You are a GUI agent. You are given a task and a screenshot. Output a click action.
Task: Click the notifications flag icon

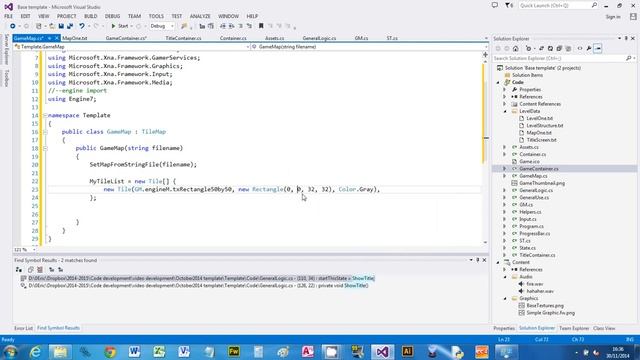pyautogui.click(x=508, y=5)
